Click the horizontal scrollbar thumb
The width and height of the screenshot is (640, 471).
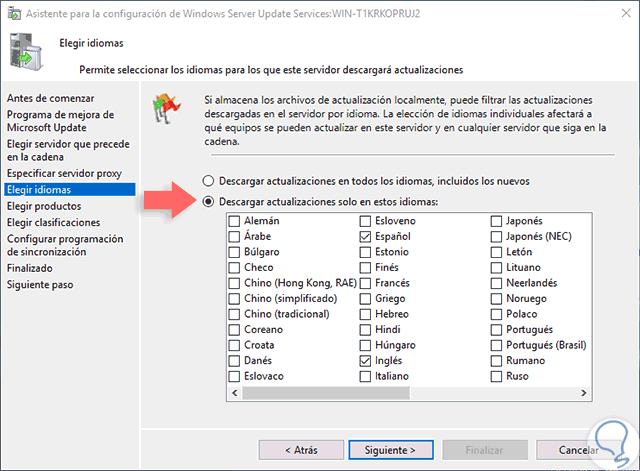(x=326, y=393)
